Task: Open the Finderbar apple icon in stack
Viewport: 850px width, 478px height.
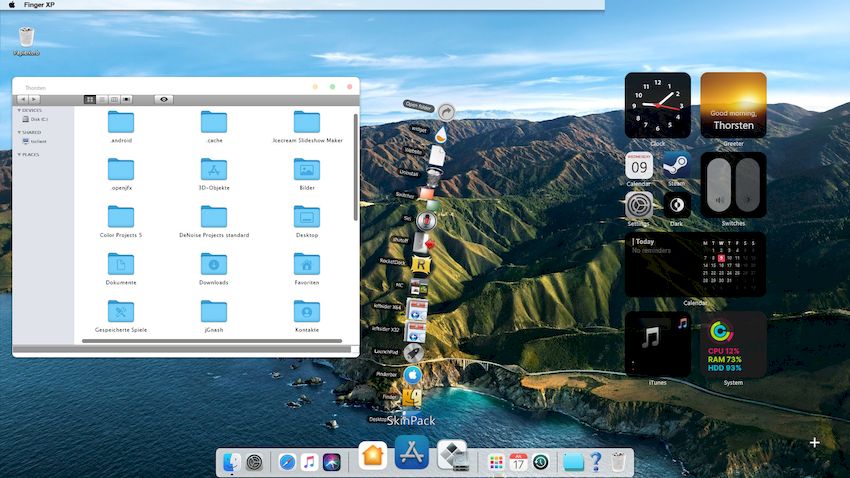Action: tap(413, 374)
